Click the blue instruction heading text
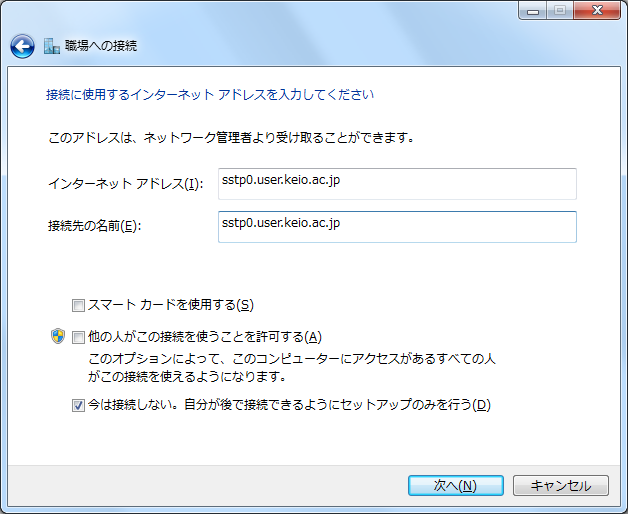Viewport: 628px width, 514px height. tap(210, 95)
